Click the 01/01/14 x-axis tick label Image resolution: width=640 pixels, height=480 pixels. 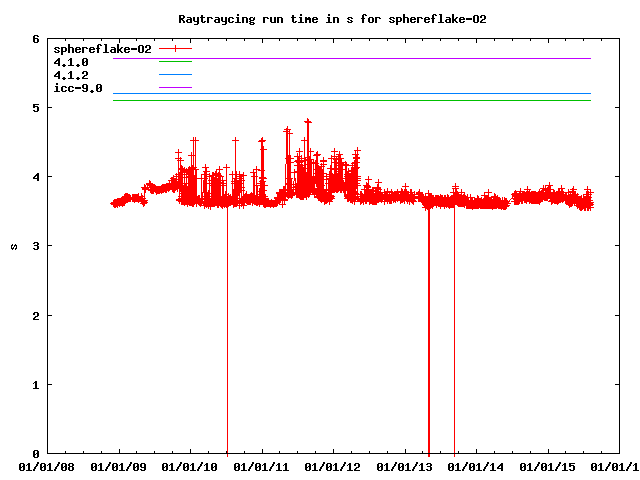point(477,466)
